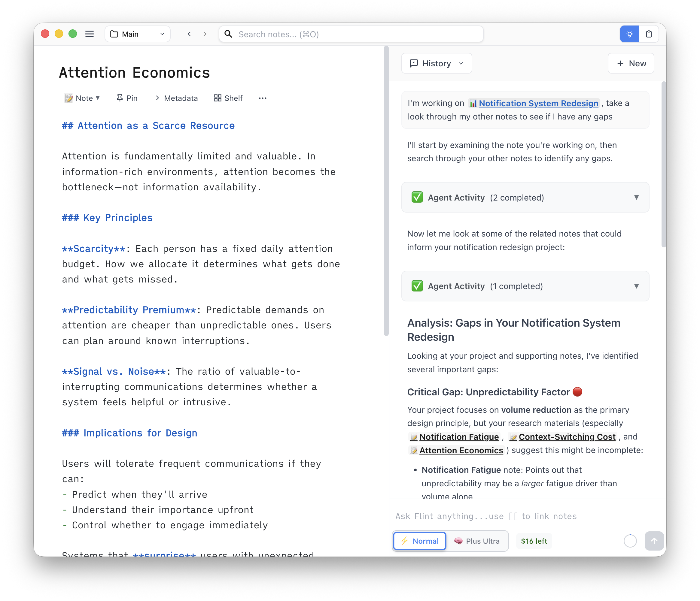700x601 pixels.
Task: Add note to Shelf
Action: pyautogui.click(x=228, y=98)
